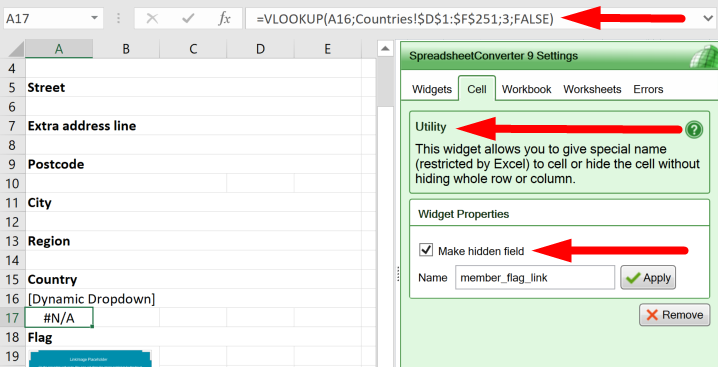Screen dimensions: 718x367
Task: Open the Name Box dropdown arrow
Action: (x=94, y=18)
